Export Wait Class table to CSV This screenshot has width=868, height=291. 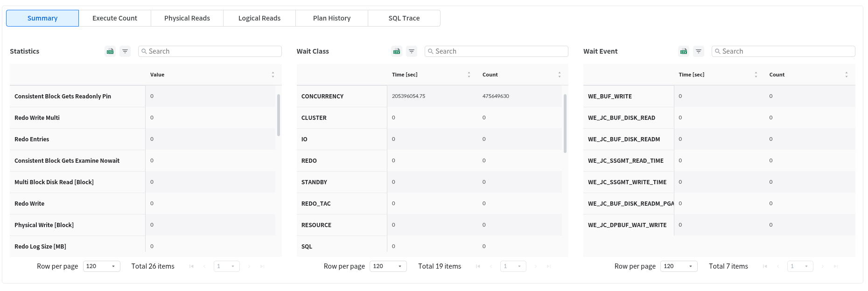[397, 51]
